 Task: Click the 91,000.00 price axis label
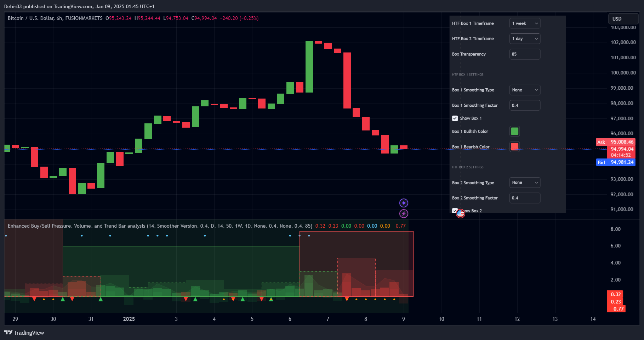pyautogui.click(x=622, y=209)
